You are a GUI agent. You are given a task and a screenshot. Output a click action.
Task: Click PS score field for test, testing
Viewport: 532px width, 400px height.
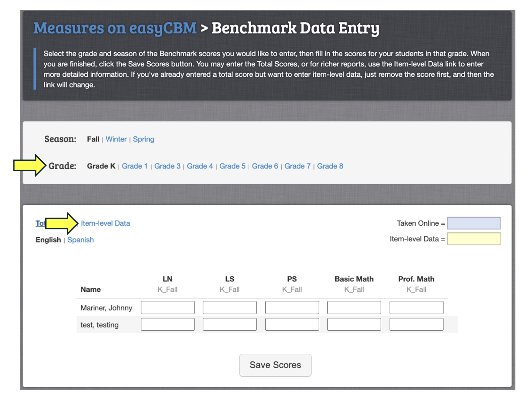click(x=292, y=324)
